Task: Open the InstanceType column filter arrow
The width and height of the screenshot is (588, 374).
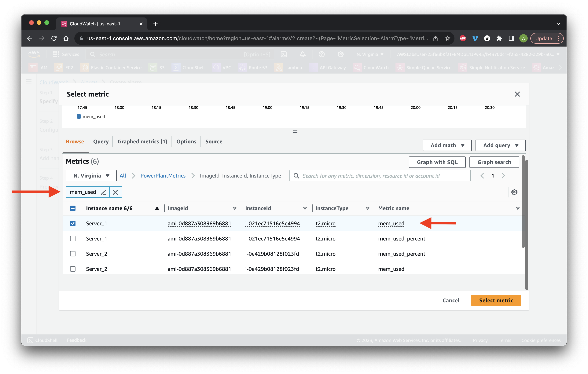Action: coord(367,208)
